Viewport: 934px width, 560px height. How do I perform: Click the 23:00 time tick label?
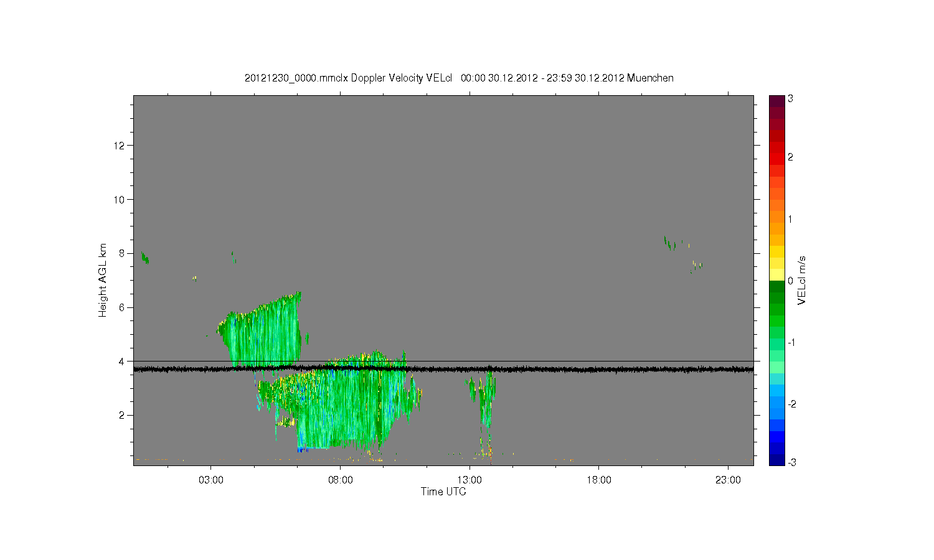(x=728, y=480)
